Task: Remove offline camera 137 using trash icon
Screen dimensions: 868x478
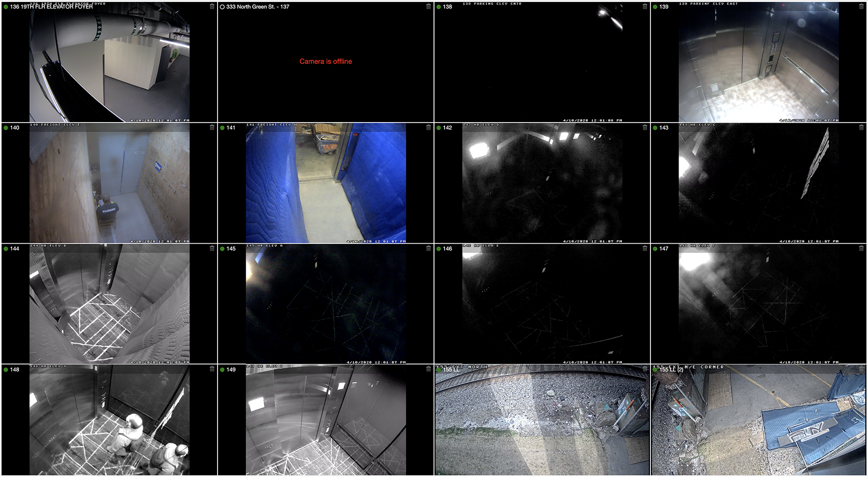Action: (x=428, y=7)
